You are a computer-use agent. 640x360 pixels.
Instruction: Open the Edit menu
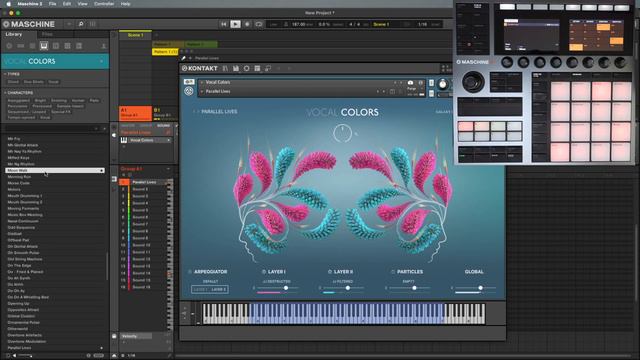(x=67, y=4)
